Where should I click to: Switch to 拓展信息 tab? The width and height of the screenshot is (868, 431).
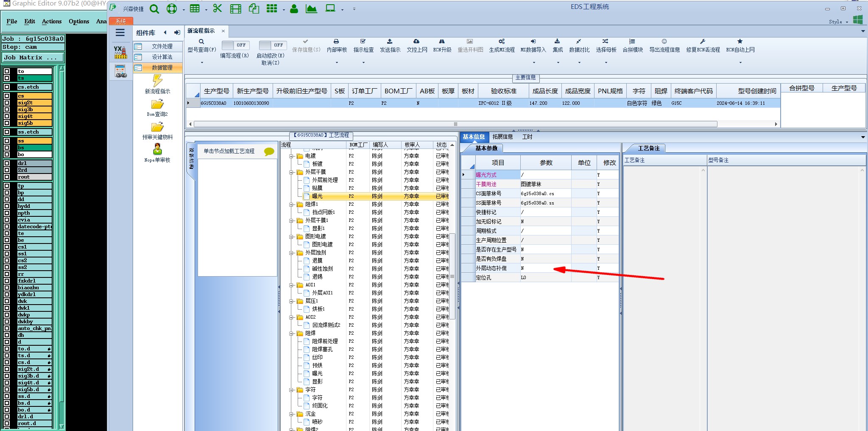pyautogui.click(x=502, y=137)
